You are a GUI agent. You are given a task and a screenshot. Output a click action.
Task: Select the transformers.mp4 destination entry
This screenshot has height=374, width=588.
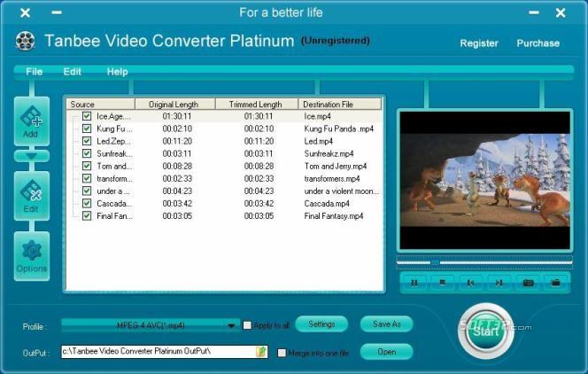332,178
